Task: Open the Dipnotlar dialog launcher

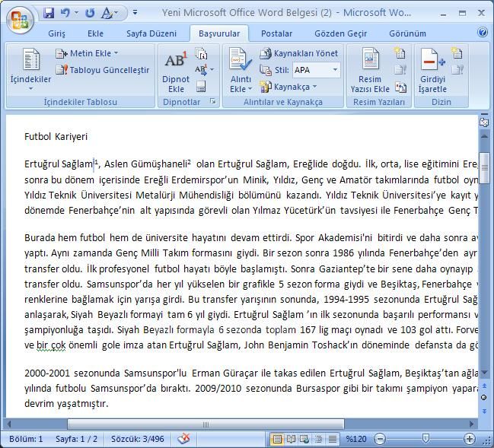Action: 213,101
